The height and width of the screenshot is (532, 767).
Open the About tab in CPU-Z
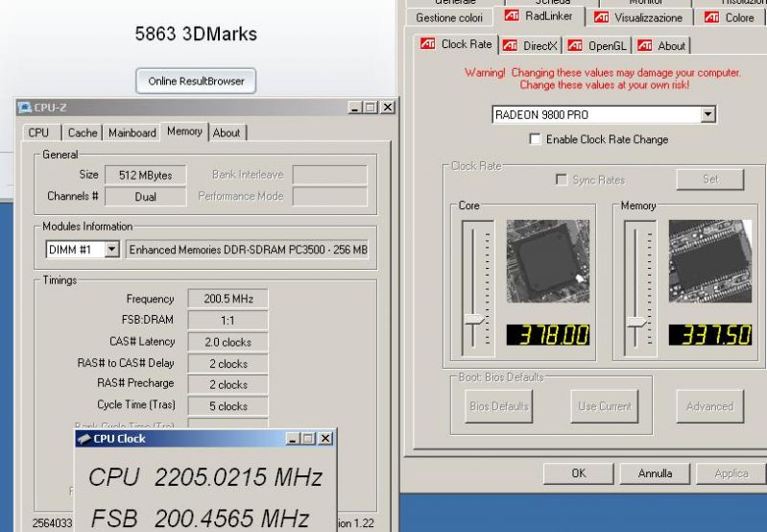coord(227,133)
